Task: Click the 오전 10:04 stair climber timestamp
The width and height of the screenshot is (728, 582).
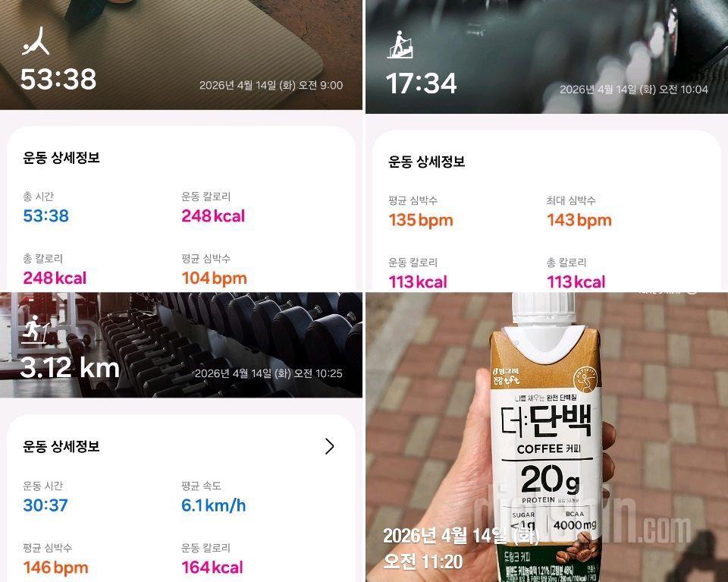Action: [634, 90]
